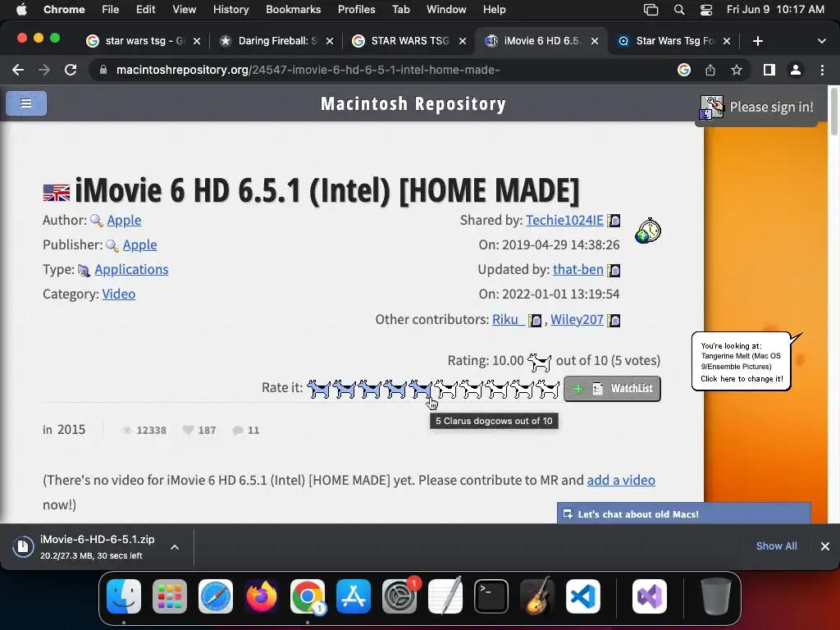Close the iMovie 6 HD tab

click(x=595, y=41)
